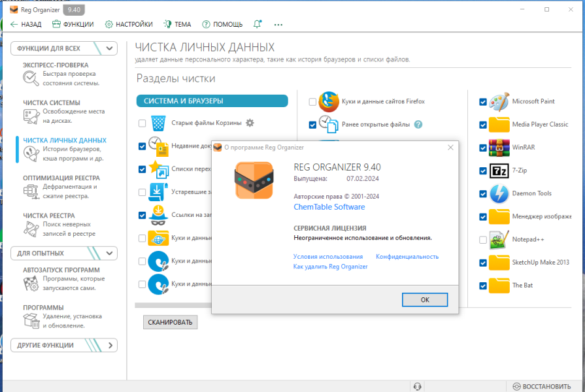This screenshot has height=392, width=585.
Task: Tick the Firefox cookies checkbox
Action: tap(312, 102)
